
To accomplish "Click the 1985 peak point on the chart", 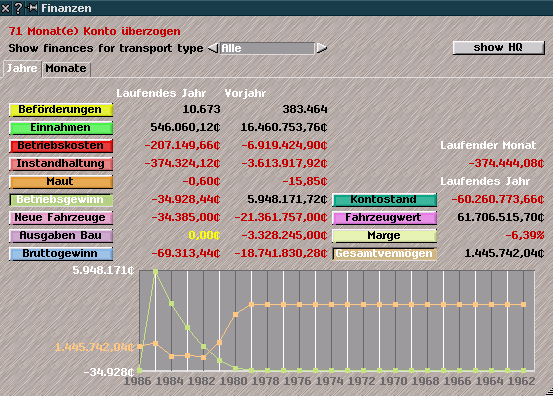I will [155, 272].
